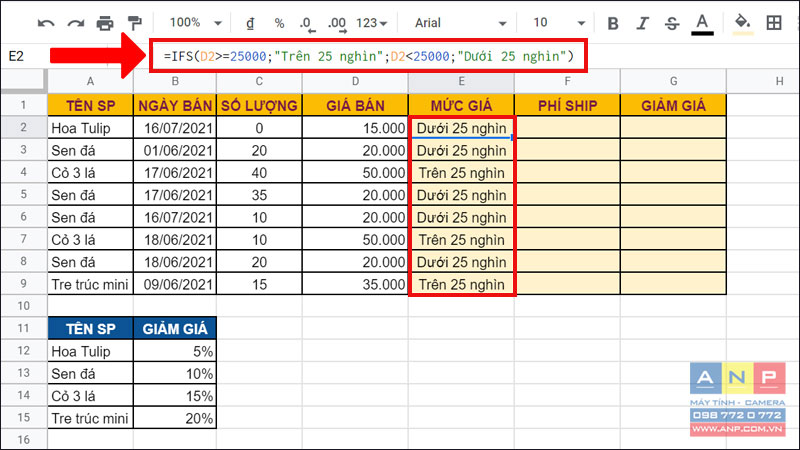Screen dimensions: 800x450
Task: Select column D header
Action: point(355,81)
